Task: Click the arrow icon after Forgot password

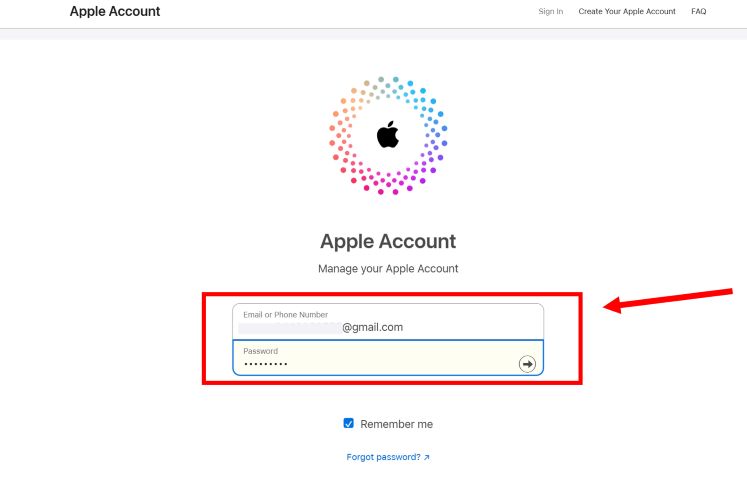Action: click(427, 457)
